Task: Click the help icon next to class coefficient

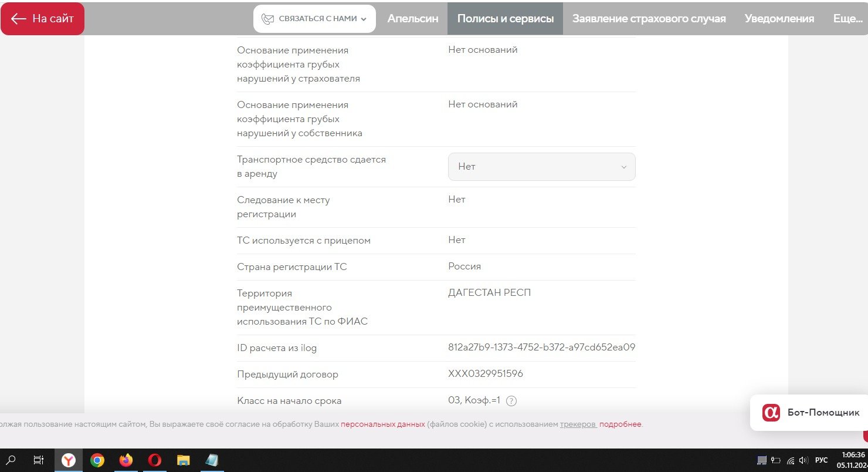Action: coord(511,401)
